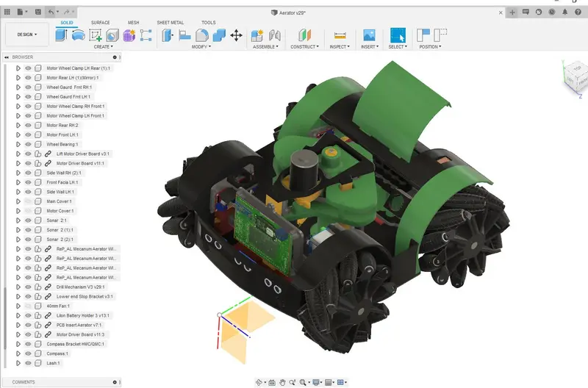Image resolution: width=588 pixels, height=388 pixels.
Task: Activate the Select tool
Action: point(398,35)
